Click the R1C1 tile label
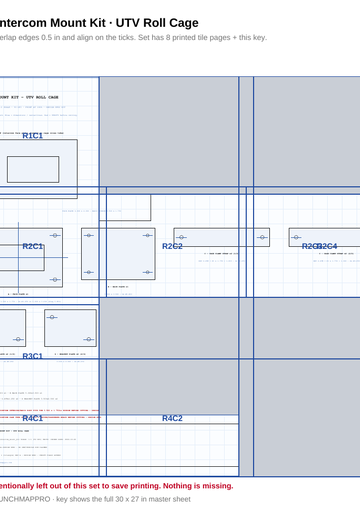 [33, 136]
